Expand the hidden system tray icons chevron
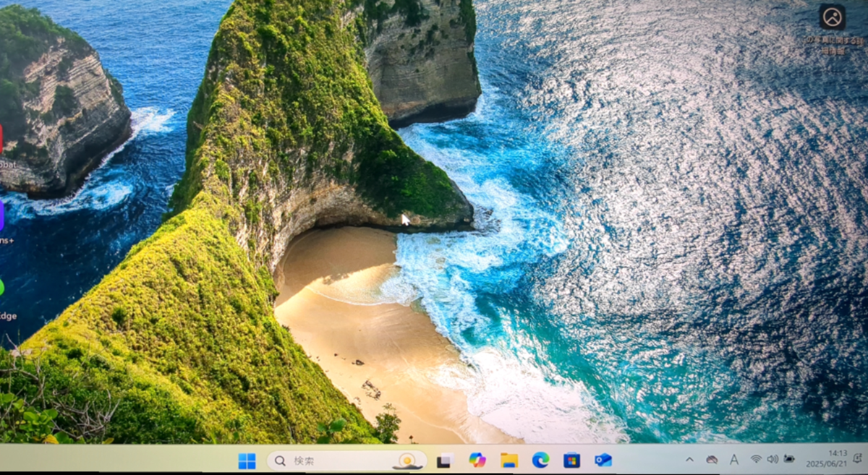The height and width of the screenshot is (475, 868). click(x=689, y=460)
